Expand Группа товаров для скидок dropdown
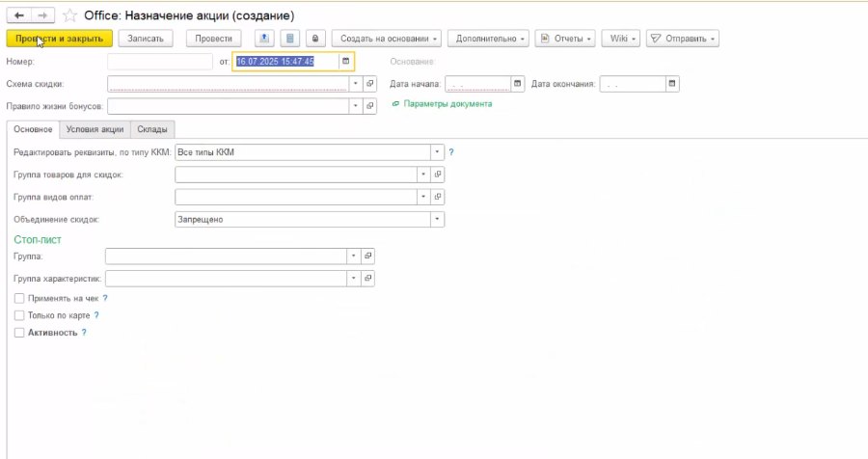The height and width of the screenshot is (459, 868). pos(423,175)
